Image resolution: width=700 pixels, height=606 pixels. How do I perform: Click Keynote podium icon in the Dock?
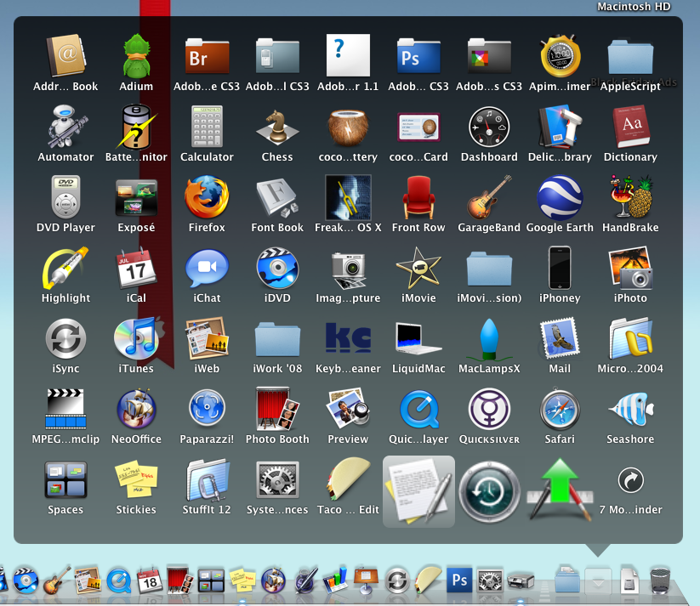pyautogui.click(x=366, y=581)
